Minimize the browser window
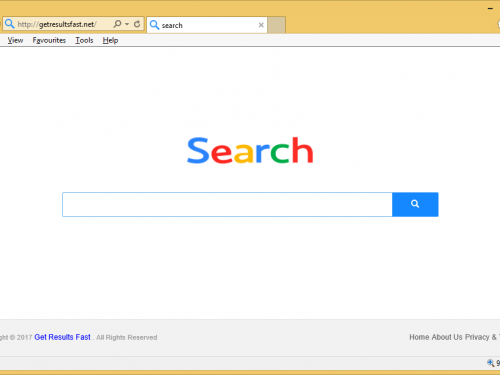 click(490, 8)
